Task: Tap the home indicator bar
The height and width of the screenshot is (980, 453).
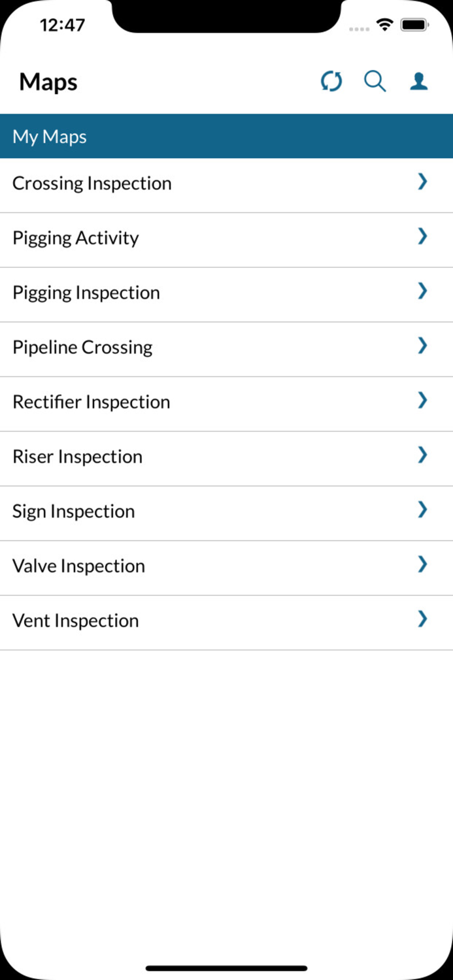Action: [x=226, y=968]
